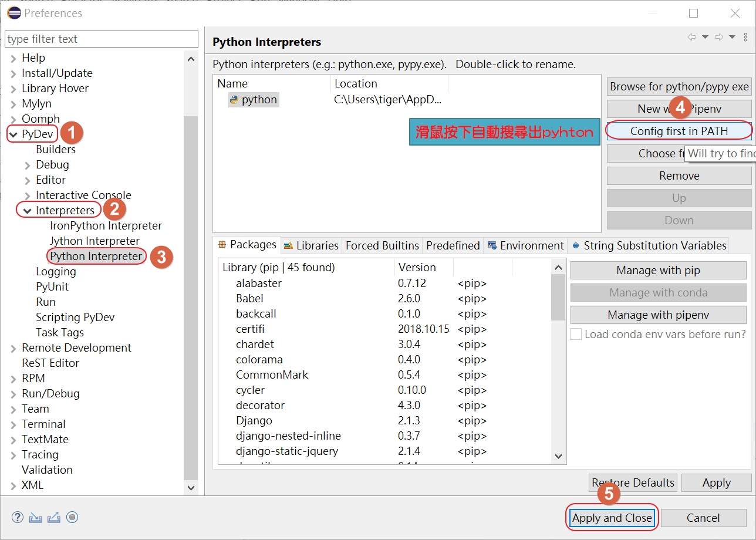The image size is (756, 540).
Task: Click the type filter text field
Action: 102,39
